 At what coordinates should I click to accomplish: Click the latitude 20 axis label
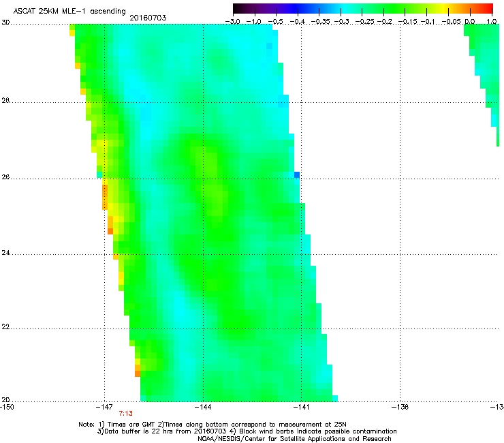click(x=5, y=399)
